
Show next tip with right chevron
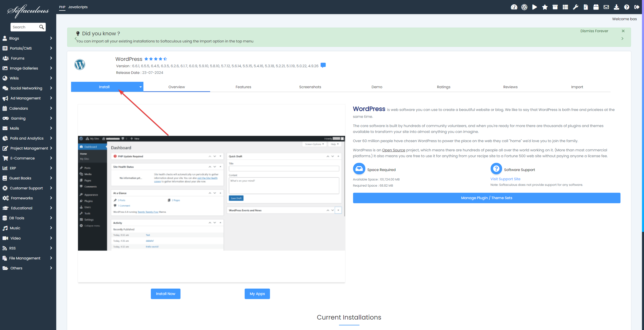(x=622, y=39)
